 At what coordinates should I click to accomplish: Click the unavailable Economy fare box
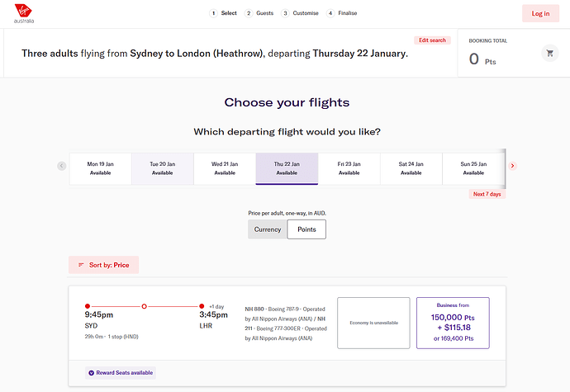pos(373,323)
